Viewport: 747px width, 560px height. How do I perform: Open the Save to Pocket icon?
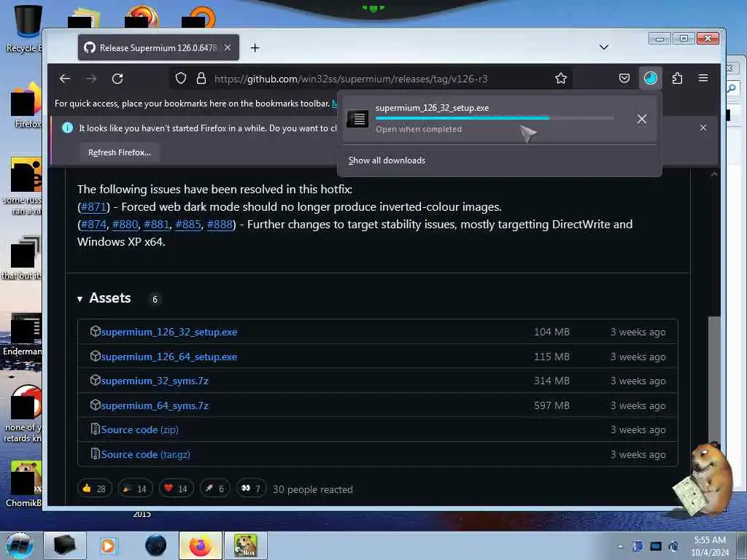click(624, 78)
